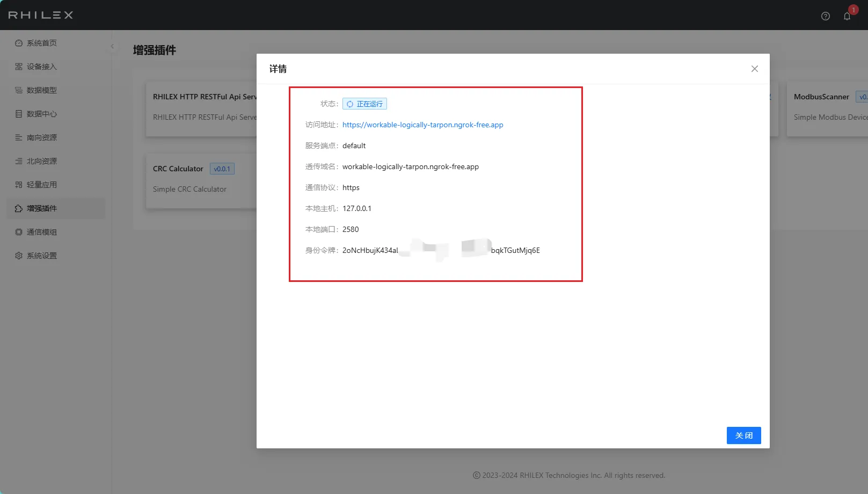
Task: Click the 详情 dialog title
Action: (278, 69)
